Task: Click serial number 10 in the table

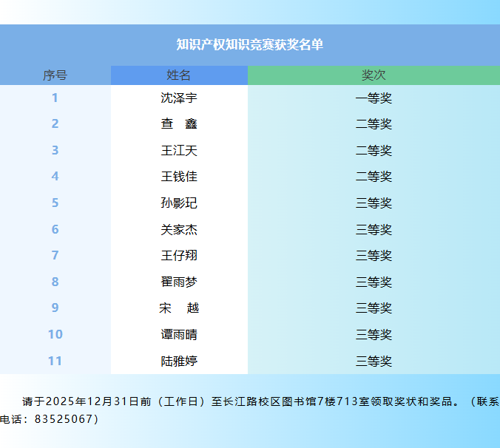Action: tap(55, 335)
